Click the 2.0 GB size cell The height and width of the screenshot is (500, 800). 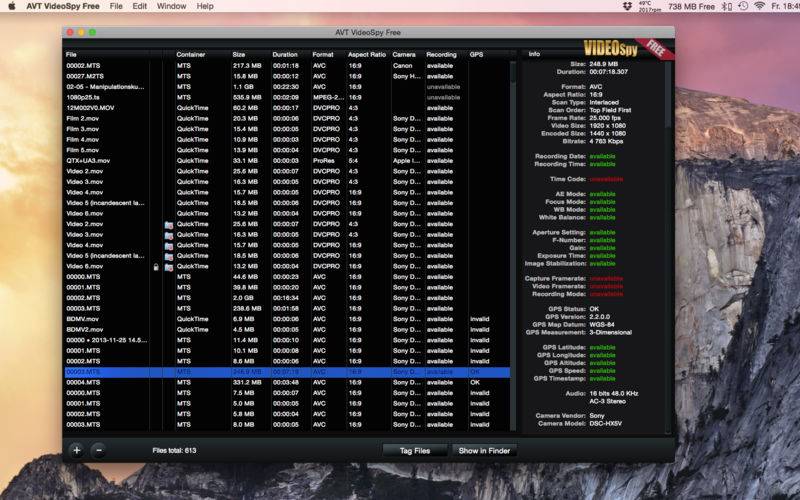[x=243, y=298]
